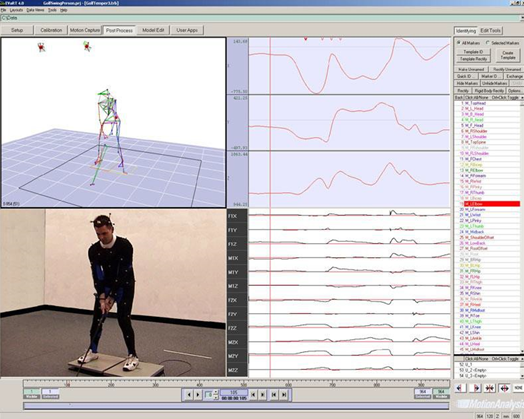
Task: Open the Setup tab
Action: [x=17, y=30]
